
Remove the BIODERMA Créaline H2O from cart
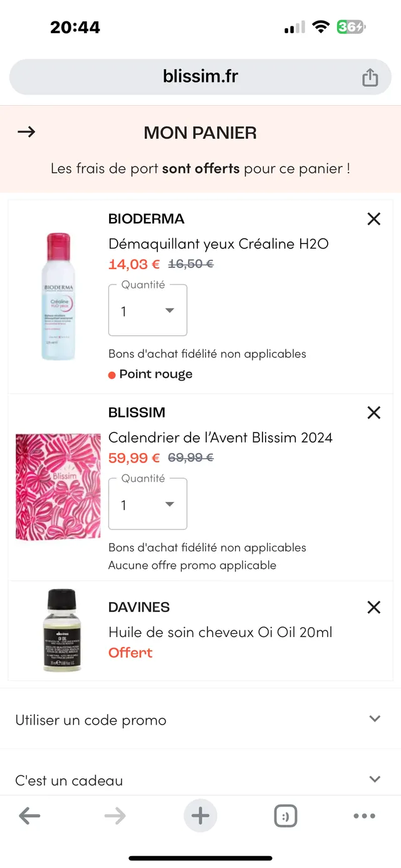tap(373, 219)
